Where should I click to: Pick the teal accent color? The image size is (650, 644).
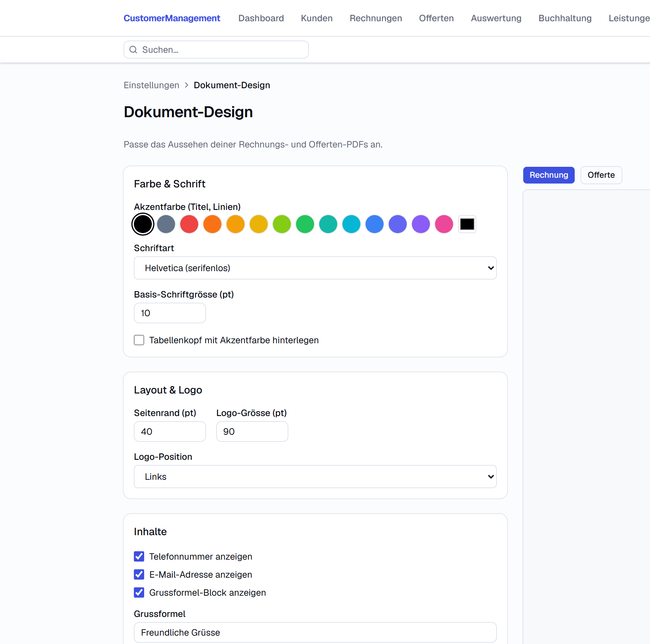[x=328, y=224]
